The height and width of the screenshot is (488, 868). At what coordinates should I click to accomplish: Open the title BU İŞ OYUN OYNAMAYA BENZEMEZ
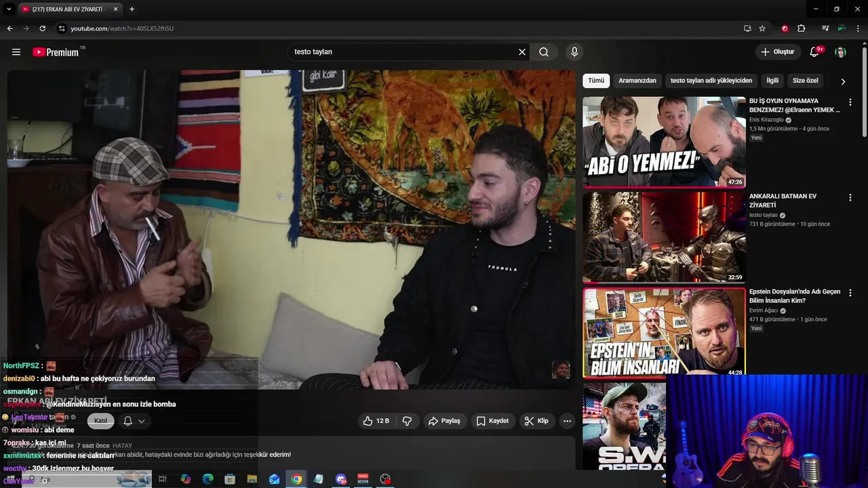[794, 105]
